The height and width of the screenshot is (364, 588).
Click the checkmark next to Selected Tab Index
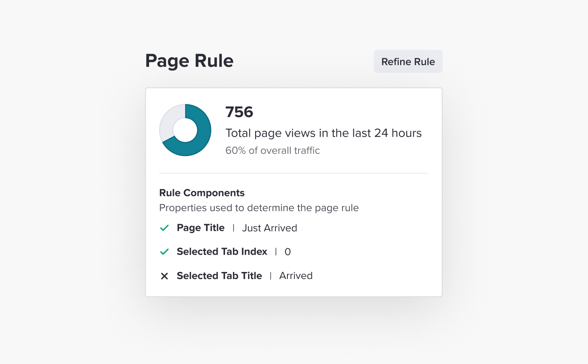[x=164, y=251]
